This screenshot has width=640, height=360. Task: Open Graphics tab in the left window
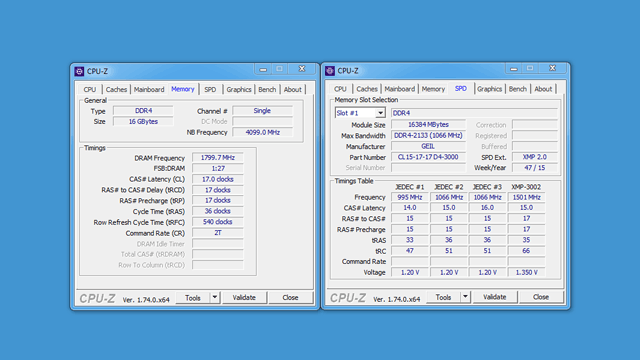(239, 89)
